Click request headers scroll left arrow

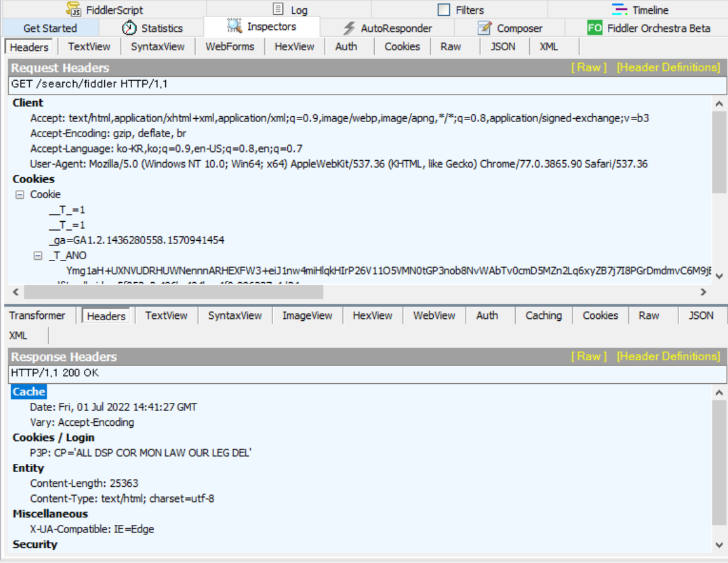(x=16, y=292)
